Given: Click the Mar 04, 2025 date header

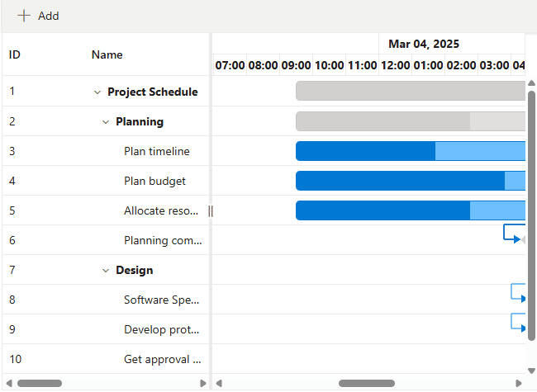Looking at the screenshot, I should (x=424, y=44).
